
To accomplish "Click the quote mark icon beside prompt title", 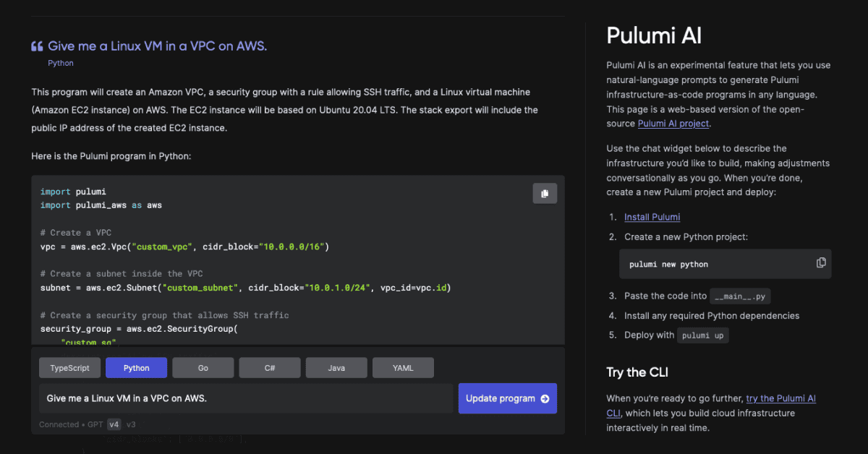I will (x=37, y=46).
